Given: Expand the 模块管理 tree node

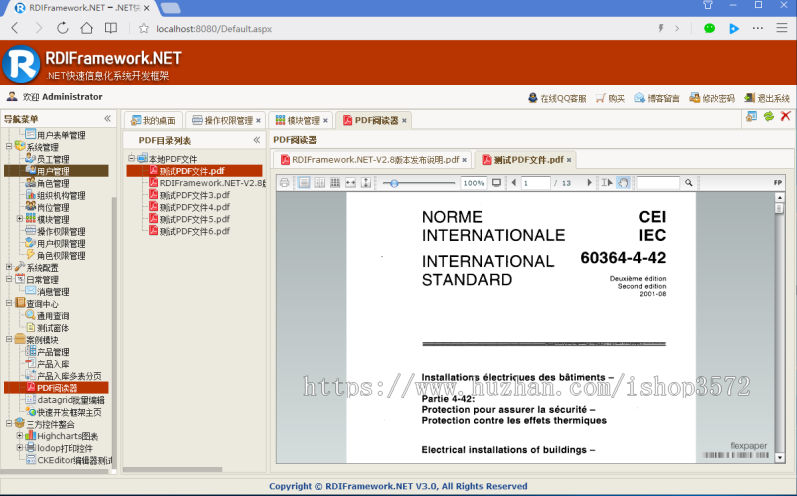Looking at the screenshot, I should (x=20, y=219).
